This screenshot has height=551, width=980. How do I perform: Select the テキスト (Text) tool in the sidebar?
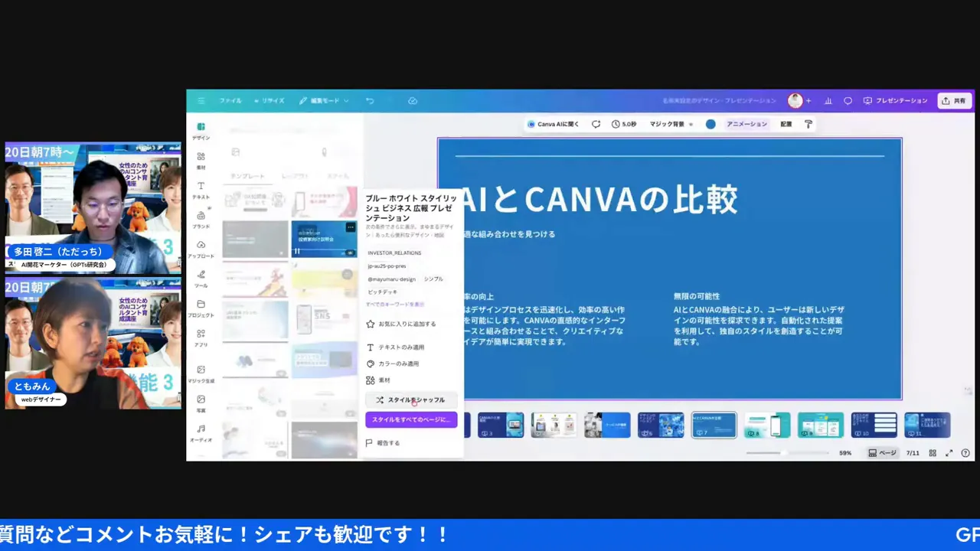[x=201, y=191]
